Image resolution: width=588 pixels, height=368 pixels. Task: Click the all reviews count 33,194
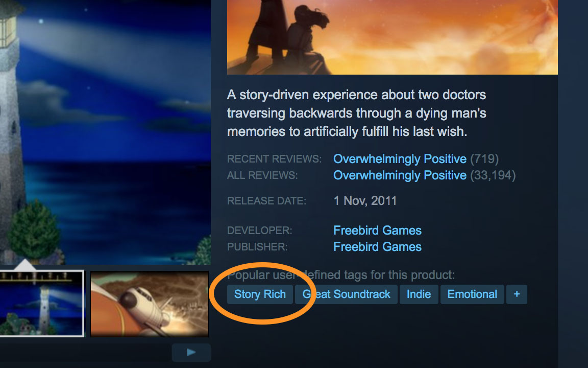[493, 175]
